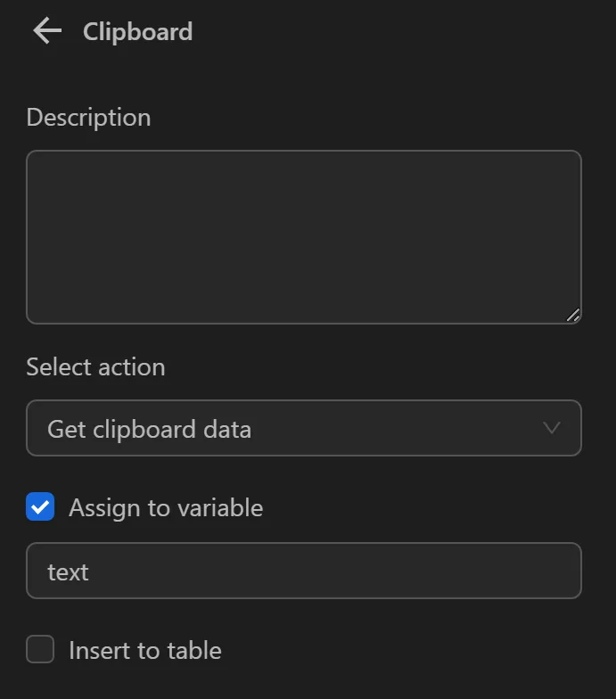Screen dimensions: 616x699
Task: Click the 'Assign to variable' label text
Action: [166, 508]
